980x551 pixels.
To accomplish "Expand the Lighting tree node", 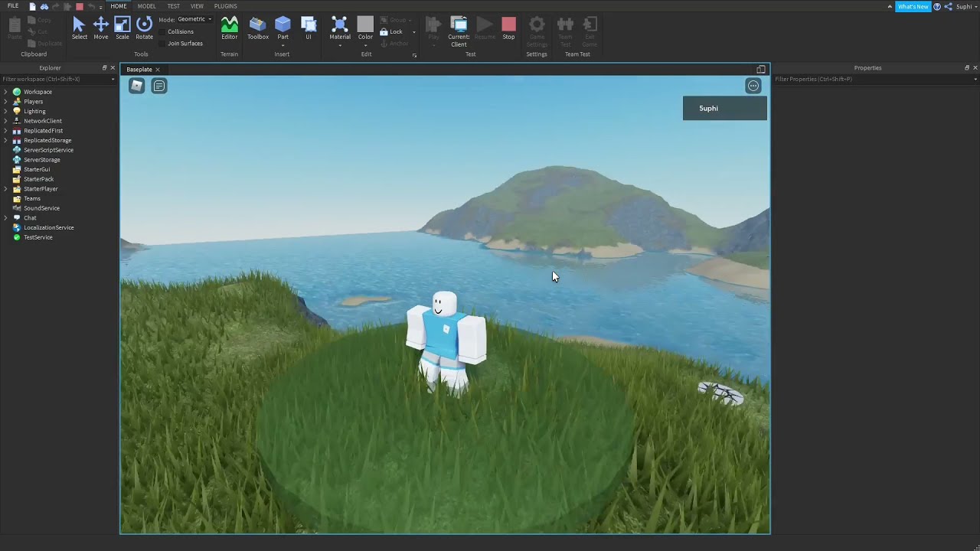I will coord(6,111).
